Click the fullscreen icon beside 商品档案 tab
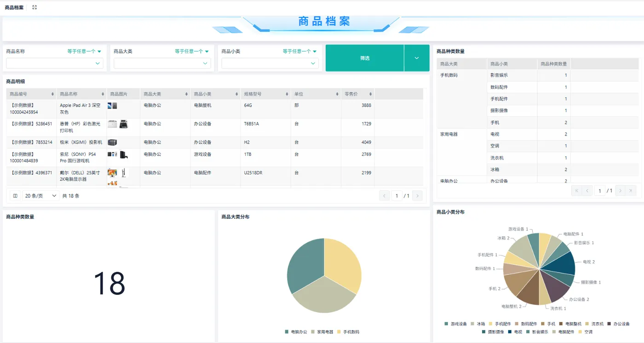The image size is (644, 343). pos(34,7)
